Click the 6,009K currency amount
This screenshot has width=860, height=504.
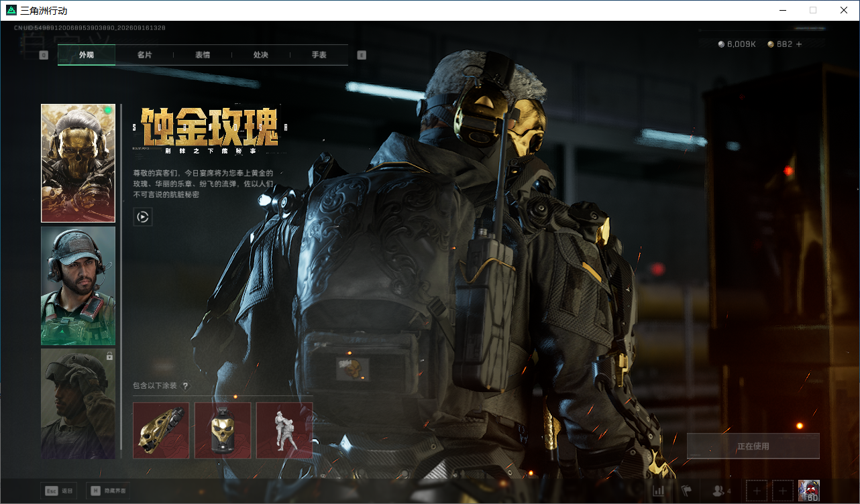(x=742, y=44)
